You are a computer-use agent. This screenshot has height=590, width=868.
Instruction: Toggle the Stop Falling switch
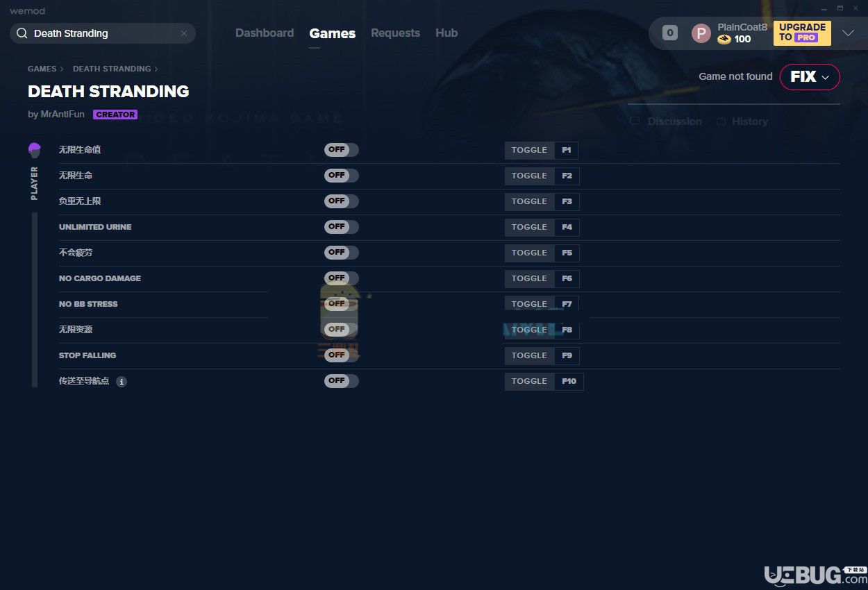click(342, 355)
